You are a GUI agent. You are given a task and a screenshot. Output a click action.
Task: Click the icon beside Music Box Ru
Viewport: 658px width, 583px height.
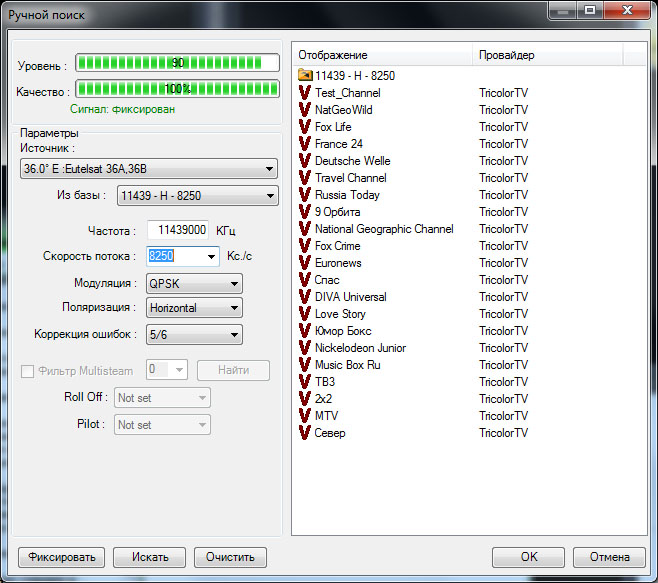[305, 365]
